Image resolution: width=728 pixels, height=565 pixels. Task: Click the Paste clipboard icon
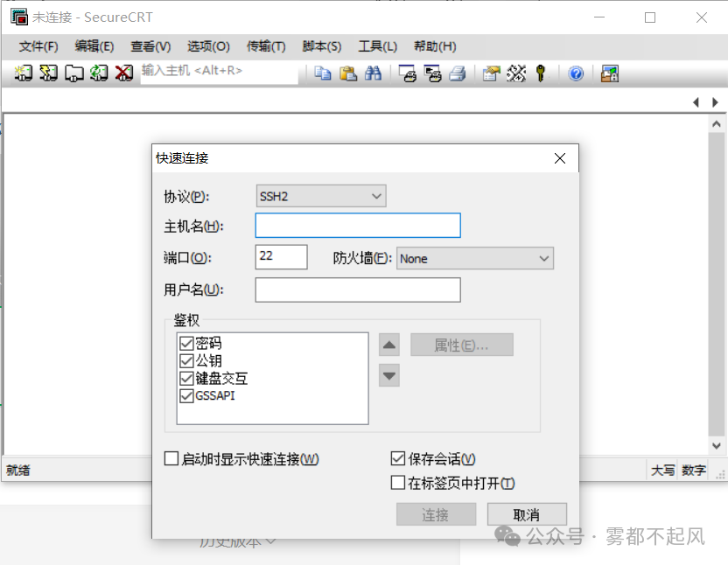coord(347,73)
